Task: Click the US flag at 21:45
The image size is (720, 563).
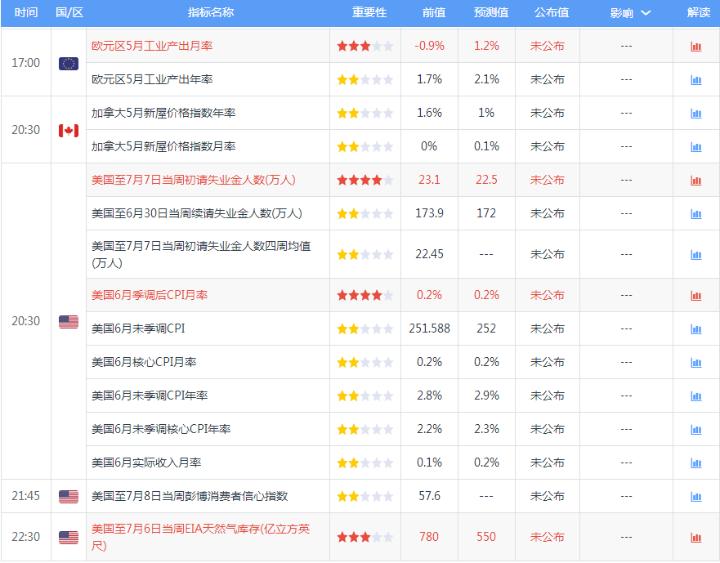Action: pyautogui.click(x=68, y=496)
